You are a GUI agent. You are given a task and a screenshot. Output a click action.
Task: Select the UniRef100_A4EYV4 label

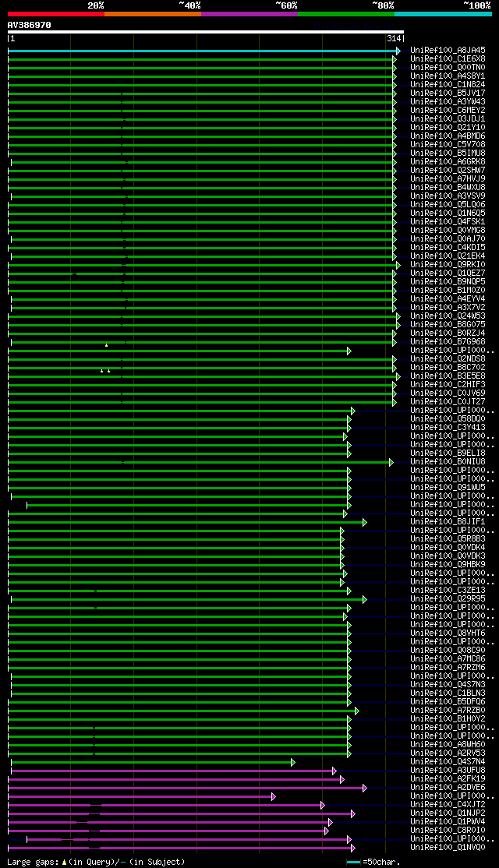click(448, 299)
